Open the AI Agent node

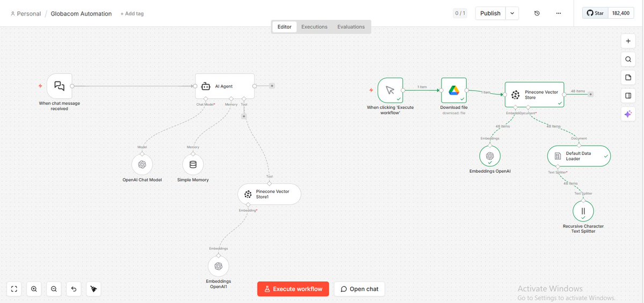(225, 86)
